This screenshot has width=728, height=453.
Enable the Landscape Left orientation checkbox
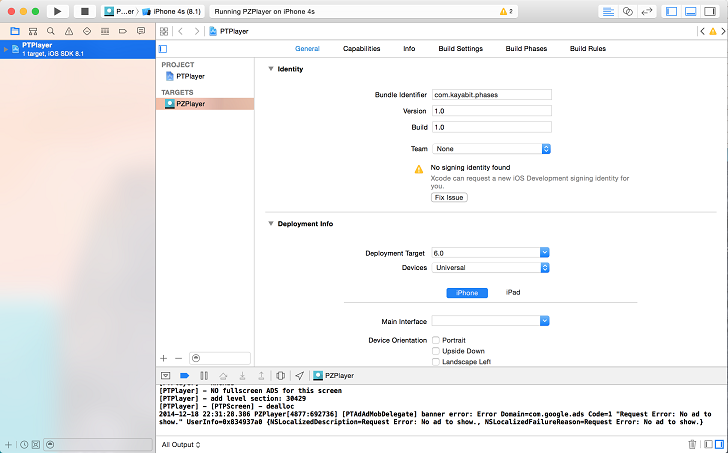[436, 362]
